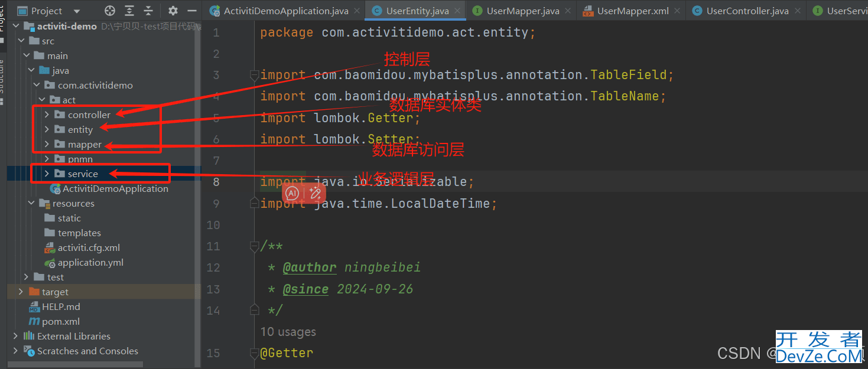
Task: Click the External Libraries icon
Action: (x=28, y=336)
